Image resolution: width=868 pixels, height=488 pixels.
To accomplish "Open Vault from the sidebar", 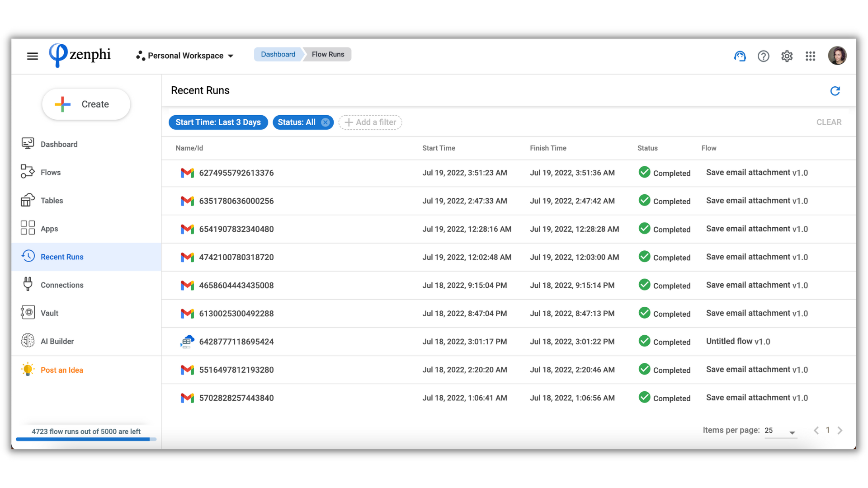I will 49,313.
